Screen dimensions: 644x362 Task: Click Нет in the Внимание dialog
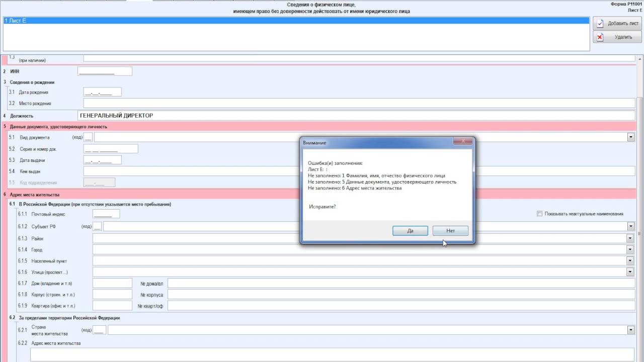[x=450, y=231]
